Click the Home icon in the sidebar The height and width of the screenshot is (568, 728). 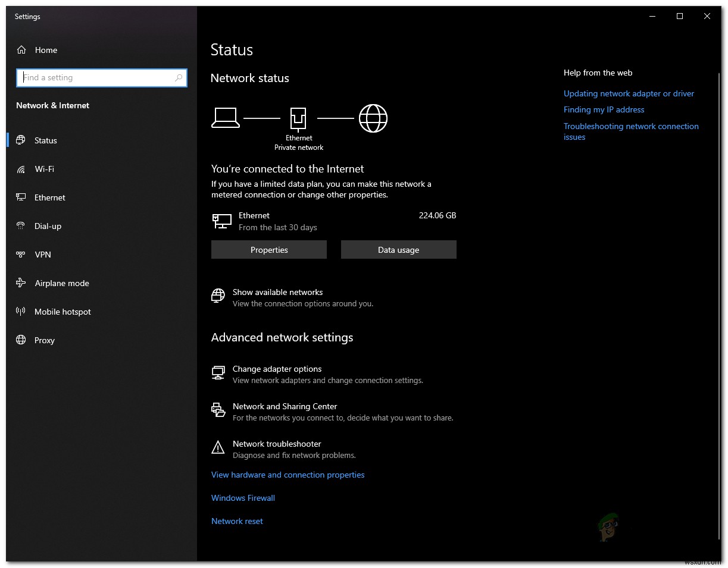[21, 50]
